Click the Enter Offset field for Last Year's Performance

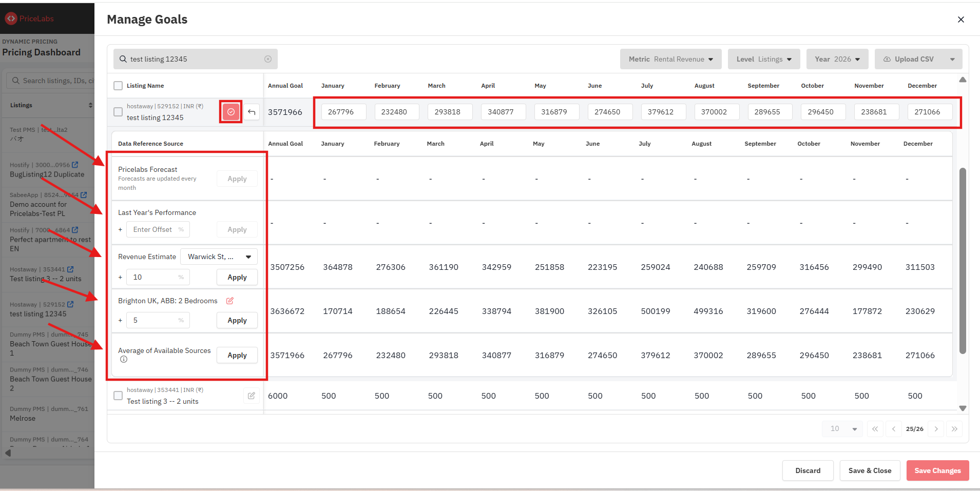158,229
